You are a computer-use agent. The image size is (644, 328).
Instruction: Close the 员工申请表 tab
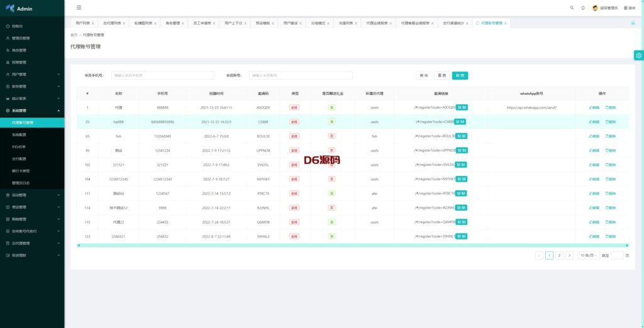[214, 23]
